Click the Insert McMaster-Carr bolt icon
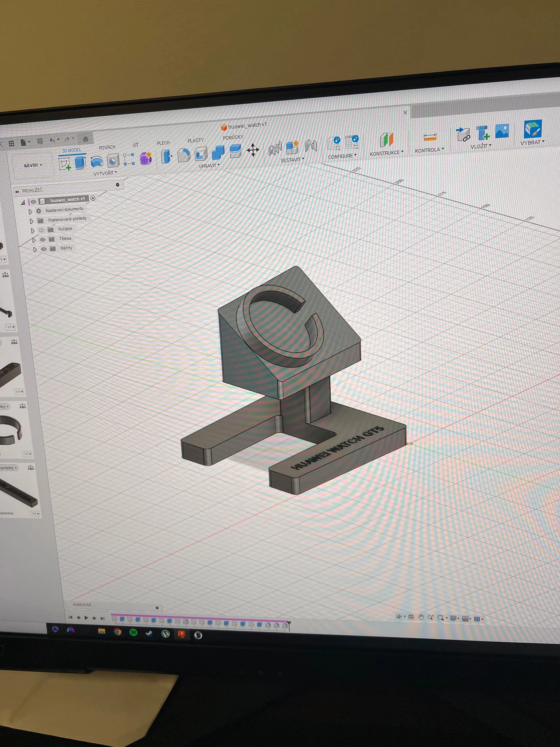560x747 pixels. (483, 132)
